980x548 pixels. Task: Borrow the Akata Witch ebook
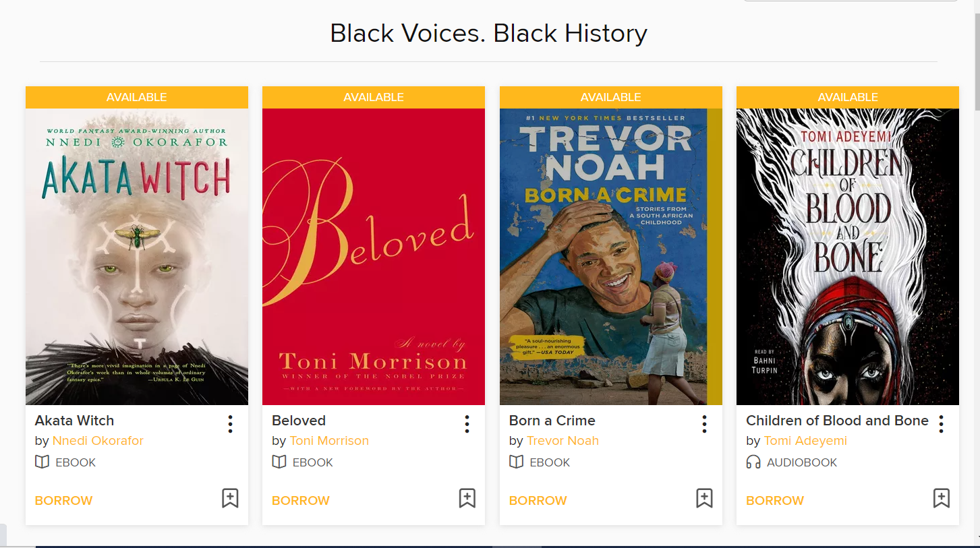[x=63, y=501]
